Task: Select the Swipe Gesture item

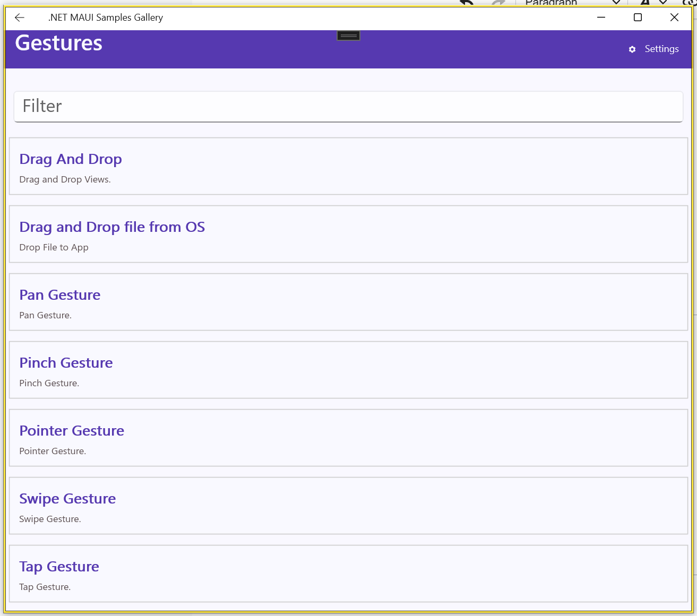Action: pyautogui.click(x=67, y=499)
